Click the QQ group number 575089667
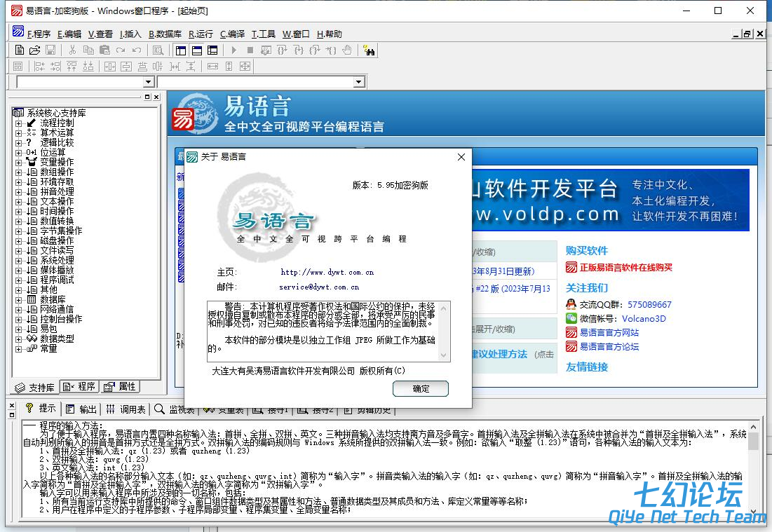Image resolution: width=772 pixels, height=532 pixels. (649, 305)
